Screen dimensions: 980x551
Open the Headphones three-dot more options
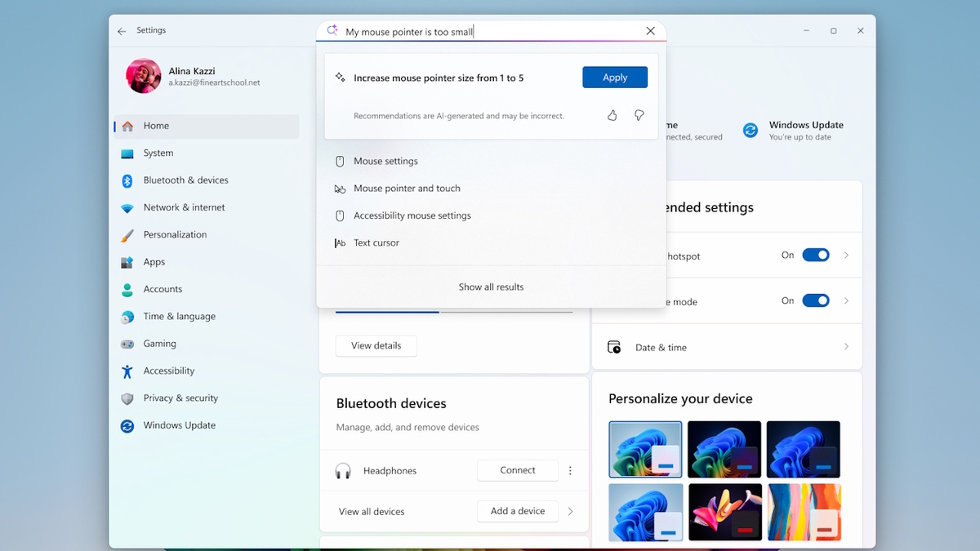[x=570, y=471]
